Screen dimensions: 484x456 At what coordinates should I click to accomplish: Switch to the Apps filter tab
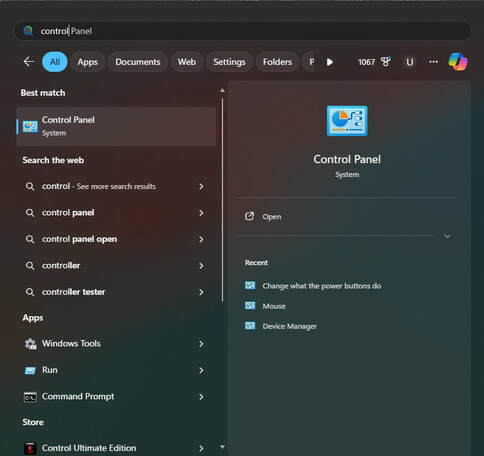pos(88,62)
